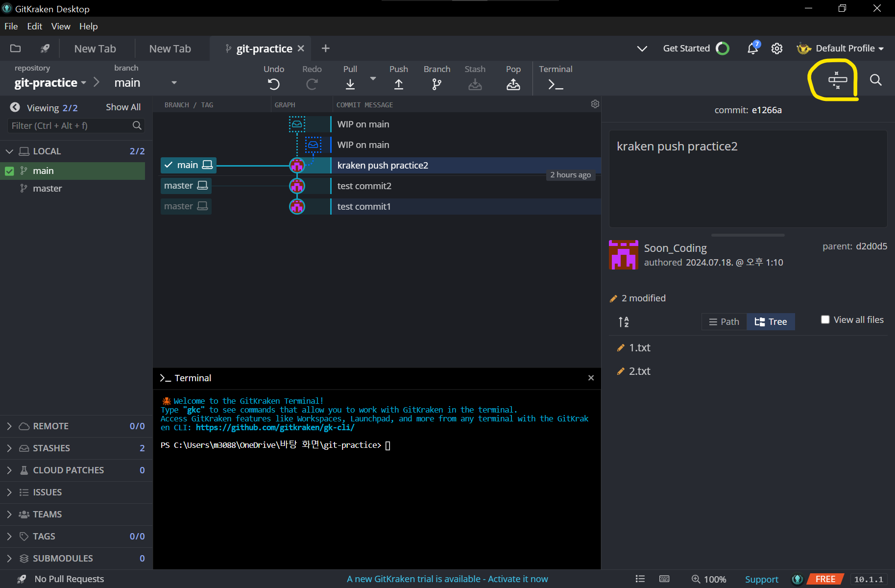Expand the CLOUD PATCHES section
The height and width of the screenshot is (588, 895).
[9, 470]
